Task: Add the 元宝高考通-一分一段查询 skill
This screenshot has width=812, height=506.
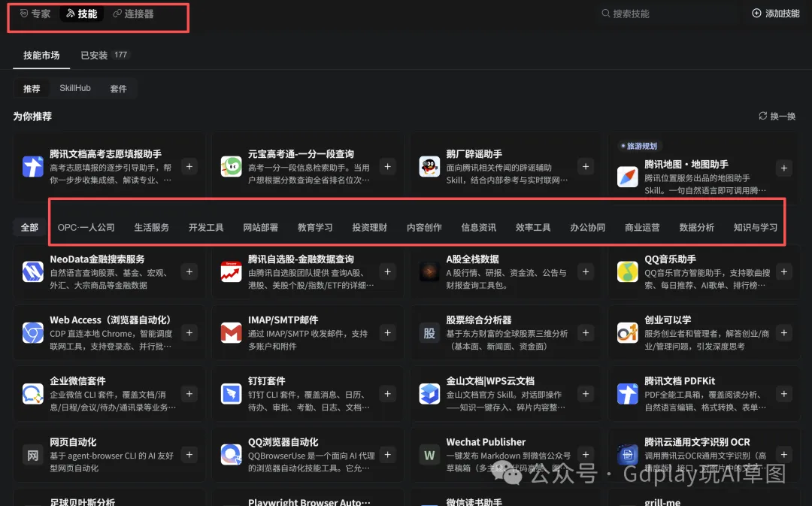Action: tap(387, 167)
